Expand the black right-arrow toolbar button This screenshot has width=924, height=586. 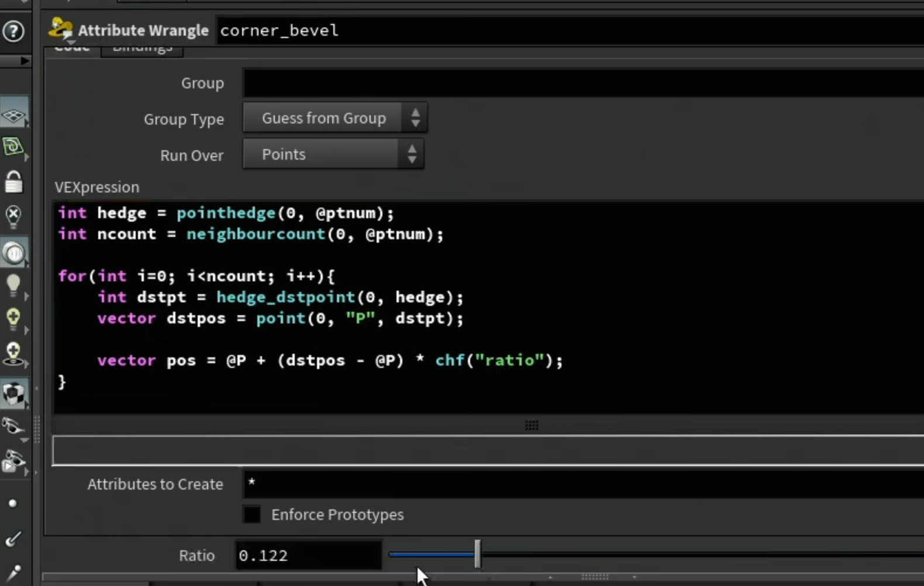pos(25,61)
